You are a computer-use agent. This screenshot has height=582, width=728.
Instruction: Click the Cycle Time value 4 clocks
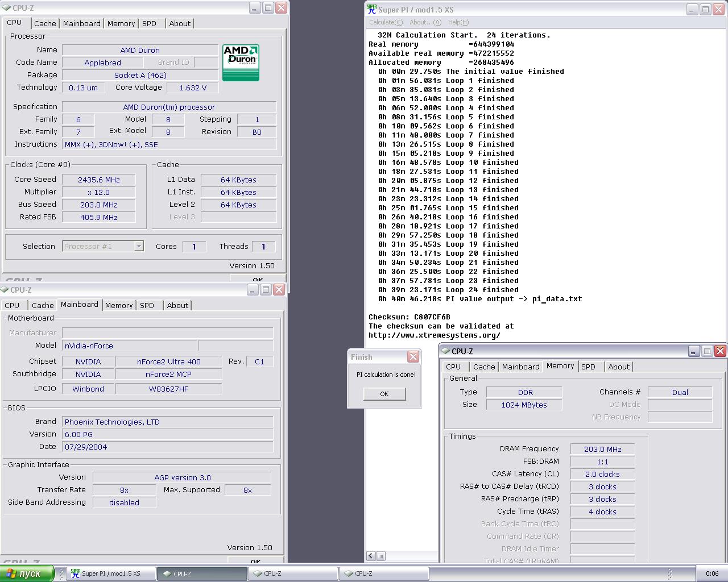coord(602,512)
